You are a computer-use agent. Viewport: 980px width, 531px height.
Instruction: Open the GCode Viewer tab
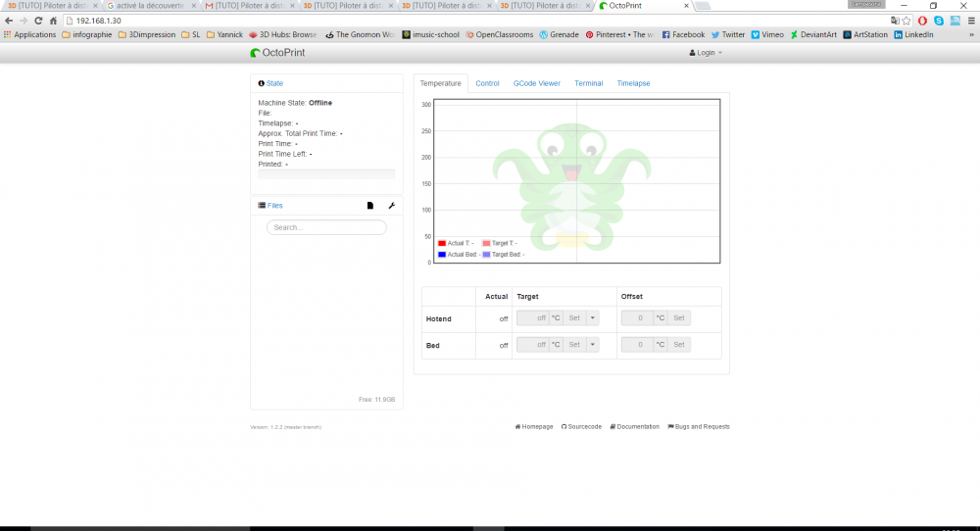coord(537,83)
